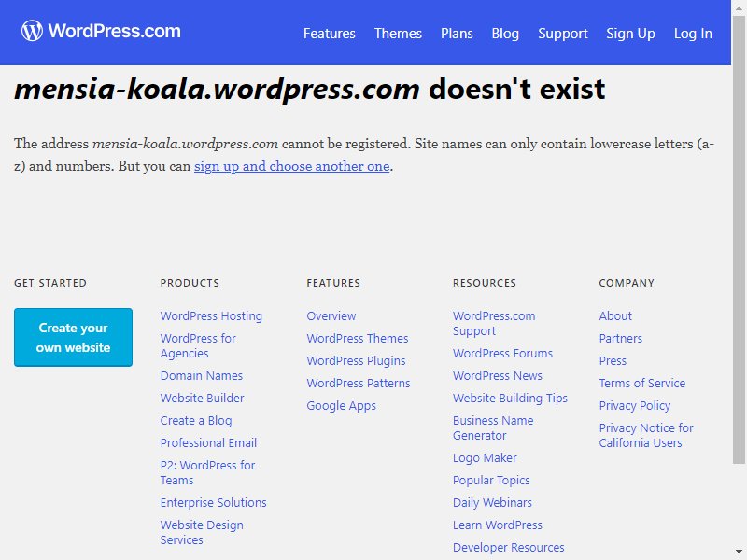The image size is (747, 560).
Task: Go to Learn WordPress
Action: coord(498,525)
